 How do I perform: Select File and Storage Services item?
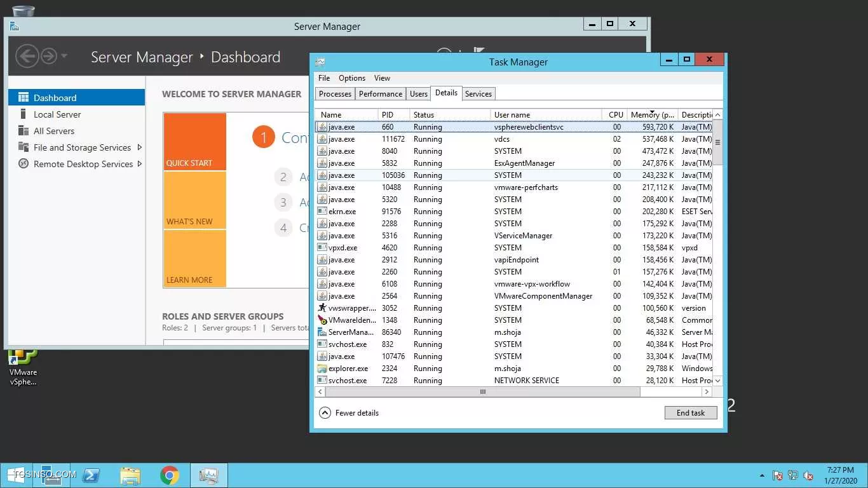(82, 147)
